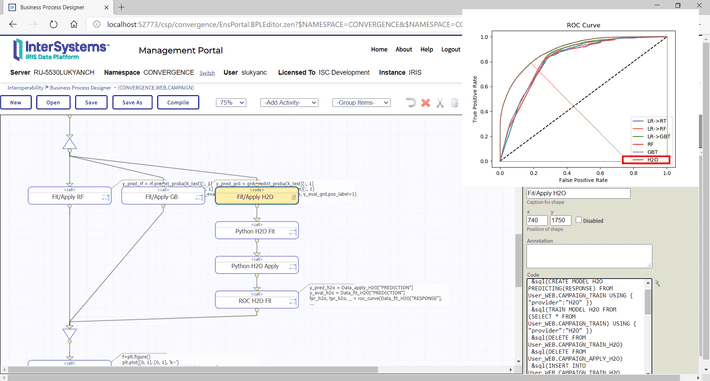Image resolution: width=710 pixels, height=381 pixels.
Task: Click the Annotation text area
Action: pos(589,256)
